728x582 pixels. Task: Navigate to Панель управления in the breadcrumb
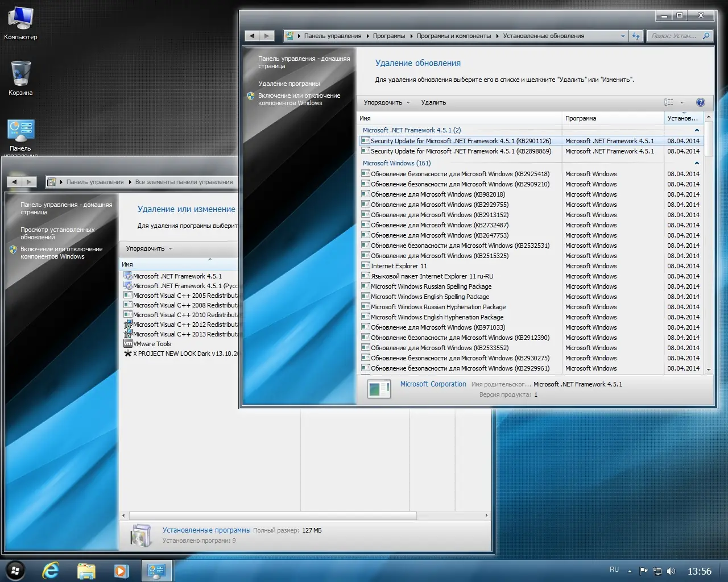333,35
